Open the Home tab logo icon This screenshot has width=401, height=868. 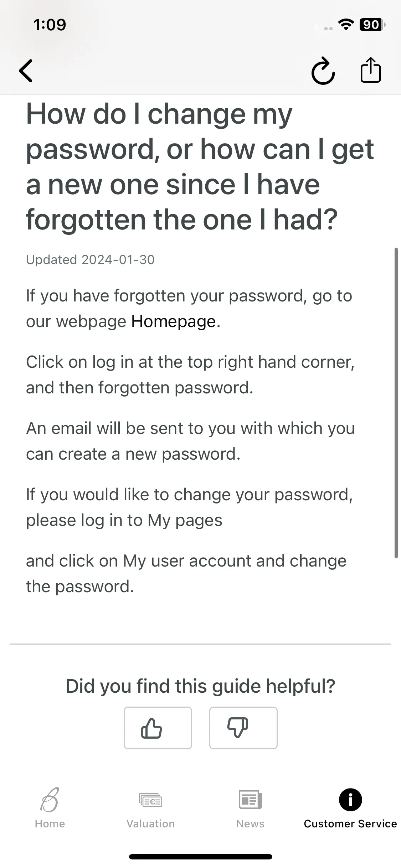[x=50, y=800]
